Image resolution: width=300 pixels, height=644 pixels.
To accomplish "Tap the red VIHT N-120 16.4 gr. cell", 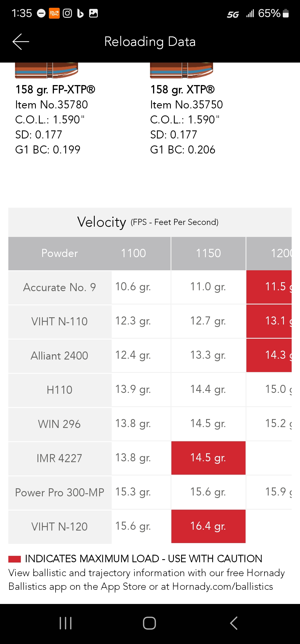I will click(208, 526).
